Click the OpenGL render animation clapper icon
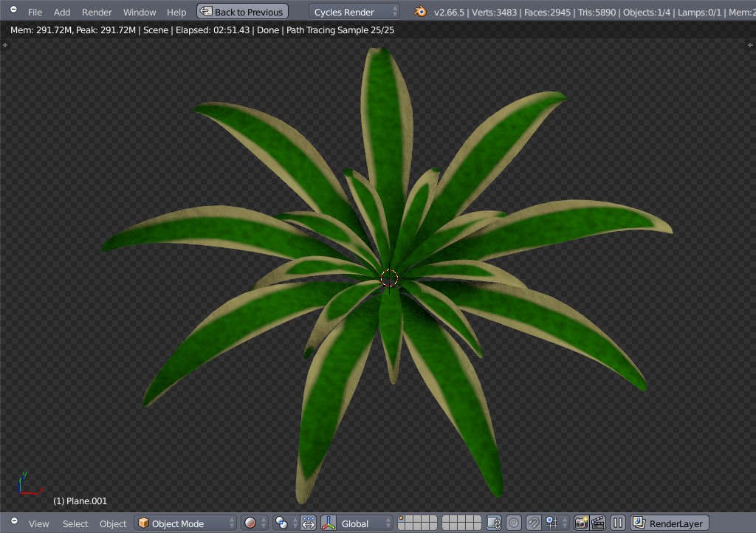Image resolution: width=756 pixels, height=533 pixels. pos(598,523)
